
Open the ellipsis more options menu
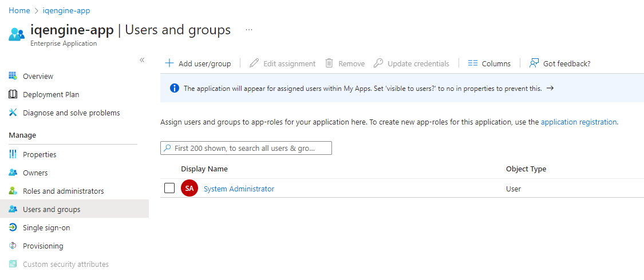(249, 30)
